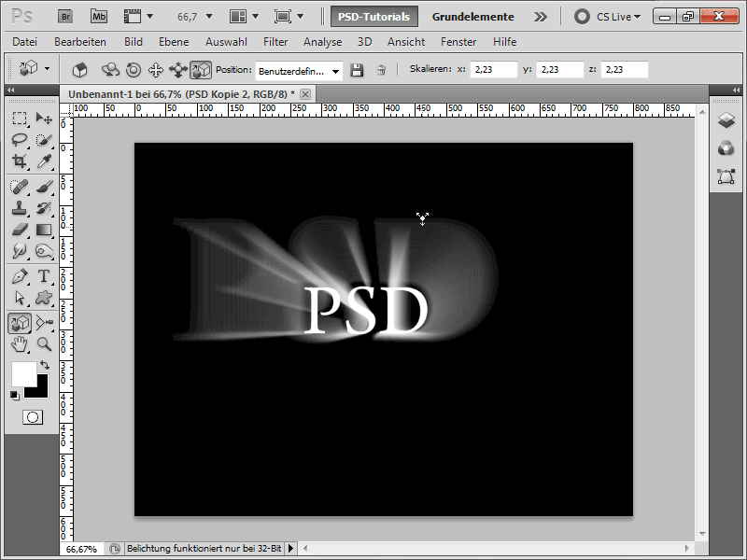
Task: Select the Hand tool
Action: tap(20, 344)
